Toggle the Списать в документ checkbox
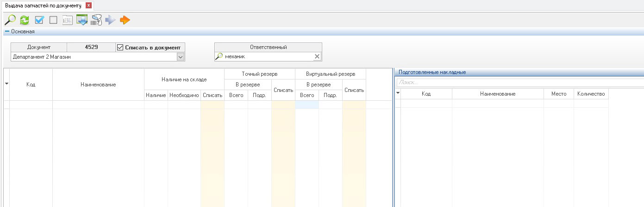 (x=120, y=47)
